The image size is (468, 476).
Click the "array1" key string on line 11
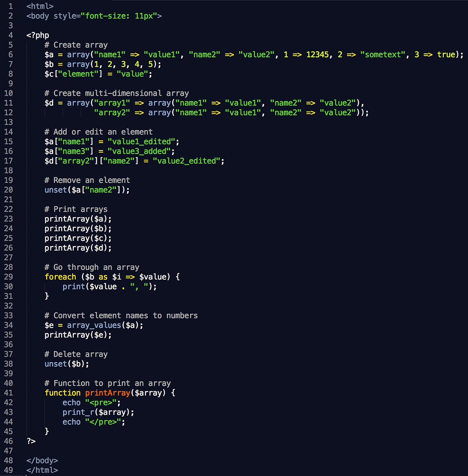[112, 103]
